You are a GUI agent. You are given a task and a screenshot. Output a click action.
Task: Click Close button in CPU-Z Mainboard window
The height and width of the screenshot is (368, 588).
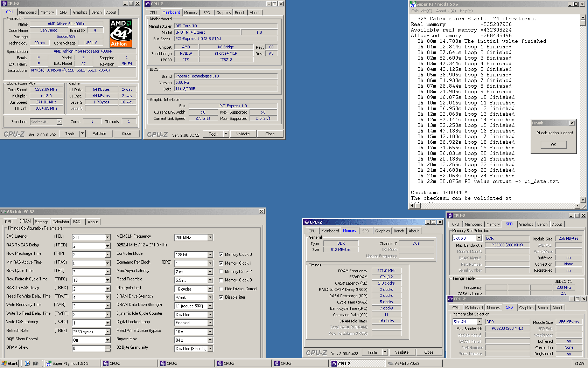pos(270,134)
